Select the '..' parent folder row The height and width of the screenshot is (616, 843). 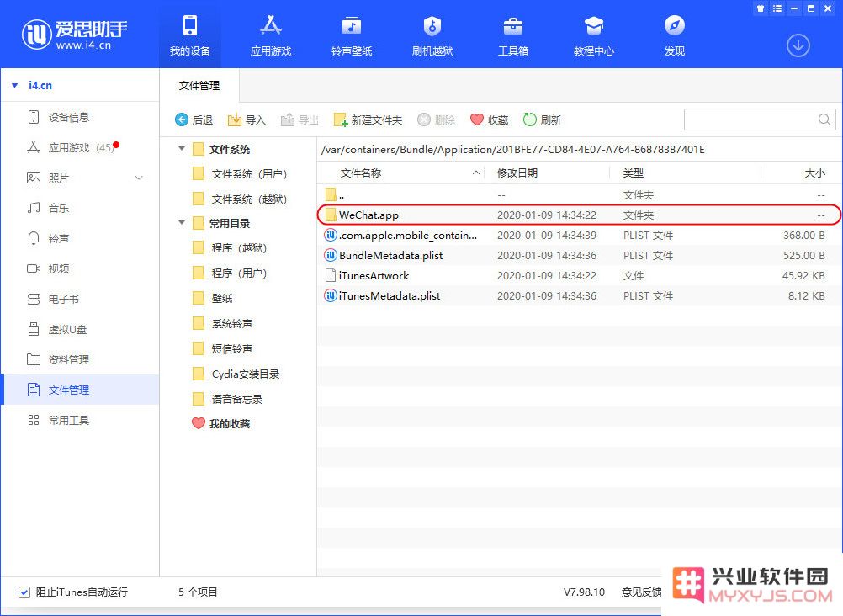pyautogui.click(x=580, y=194)
